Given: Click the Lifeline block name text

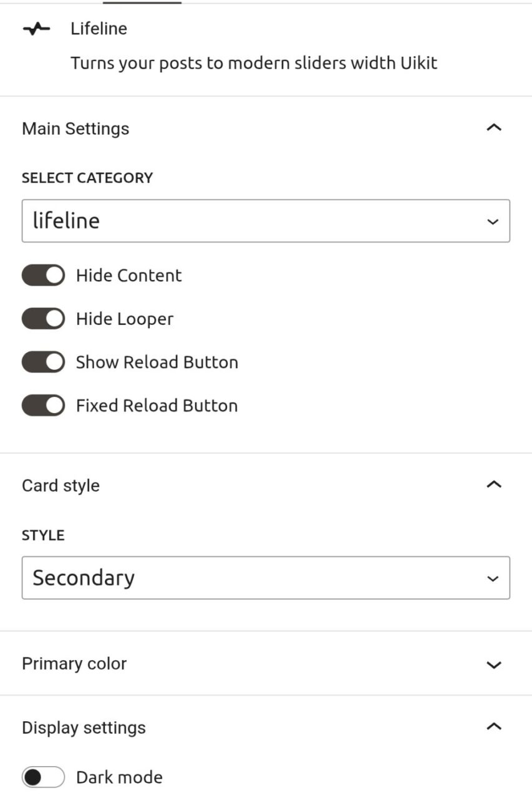Looking at the screenshot, I should coord(99,29).
